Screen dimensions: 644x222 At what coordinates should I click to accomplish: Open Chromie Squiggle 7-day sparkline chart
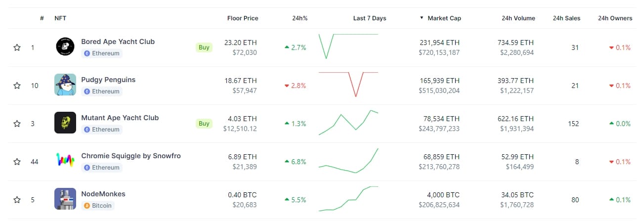click(348, 161)
